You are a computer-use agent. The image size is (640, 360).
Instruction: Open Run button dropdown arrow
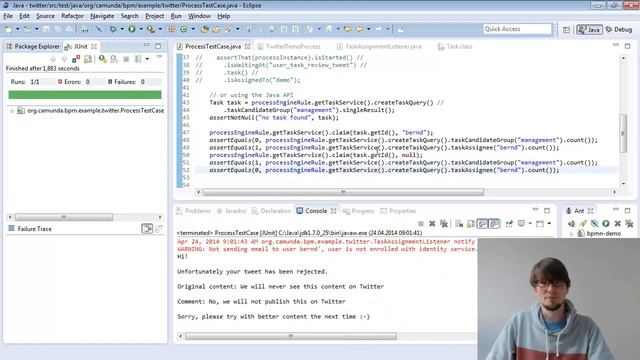pyautogui.click(x=141, y=29)
